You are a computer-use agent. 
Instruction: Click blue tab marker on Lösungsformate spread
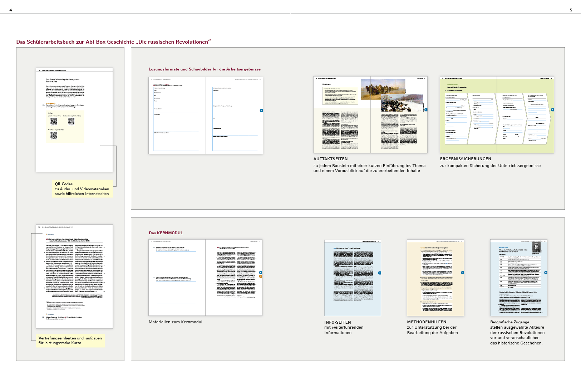[261, 111]
